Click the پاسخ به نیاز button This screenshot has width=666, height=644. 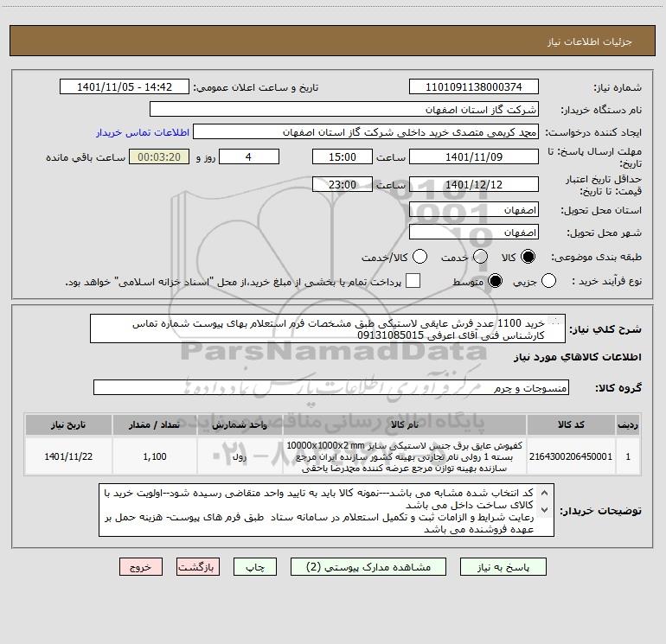(503, 567)
